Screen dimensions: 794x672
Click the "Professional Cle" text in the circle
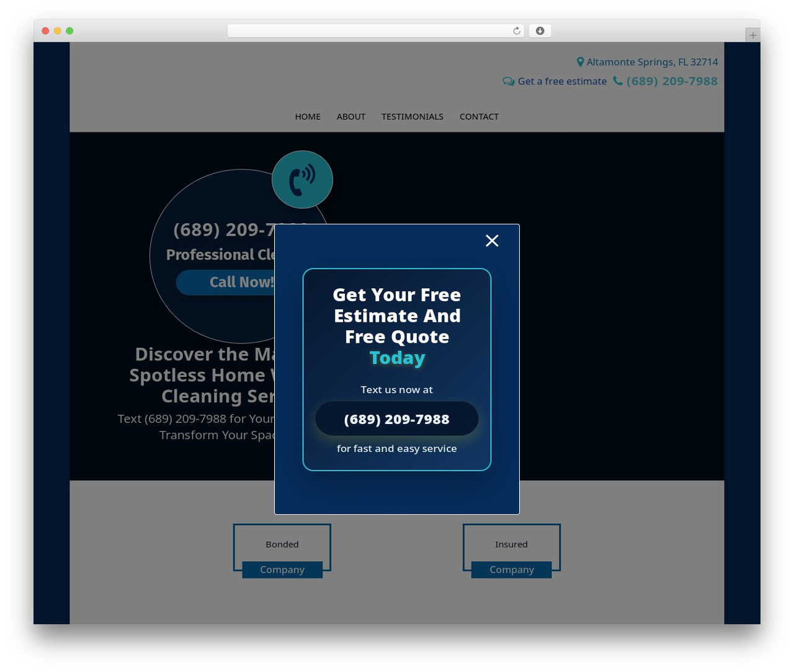[x=220, y=255]
